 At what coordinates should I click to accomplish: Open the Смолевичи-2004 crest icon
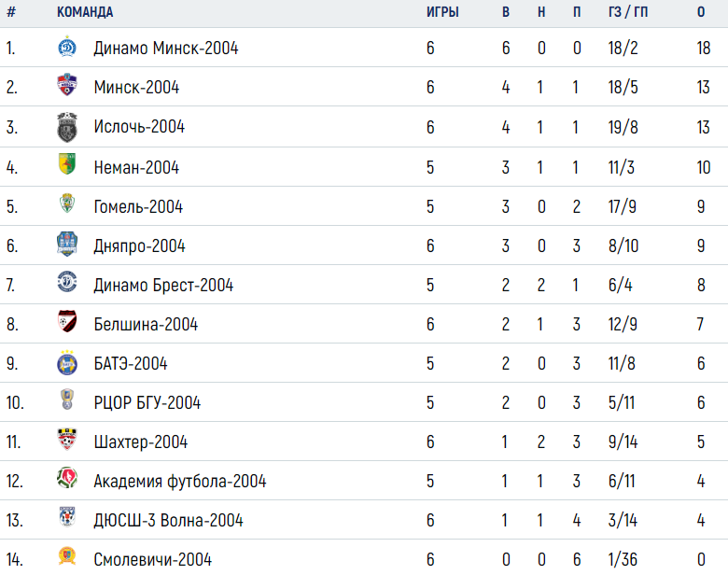67,555
